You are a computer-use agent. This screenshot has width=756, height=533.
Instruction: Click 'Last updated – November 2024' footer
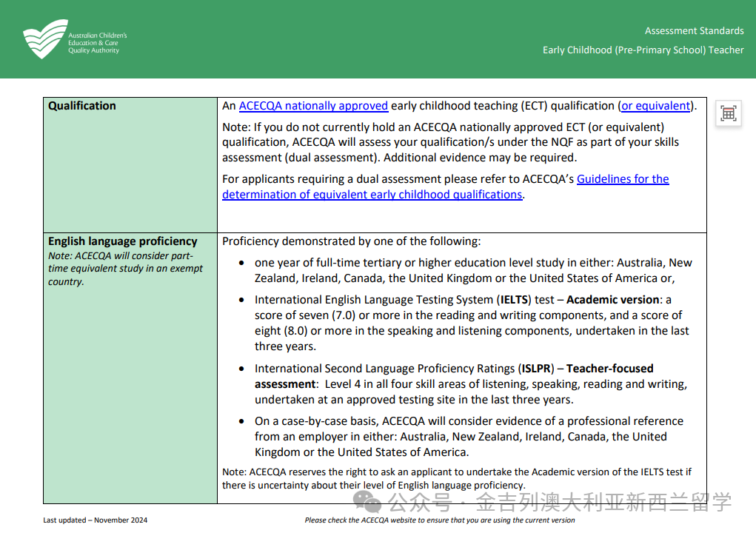[95, 520]
